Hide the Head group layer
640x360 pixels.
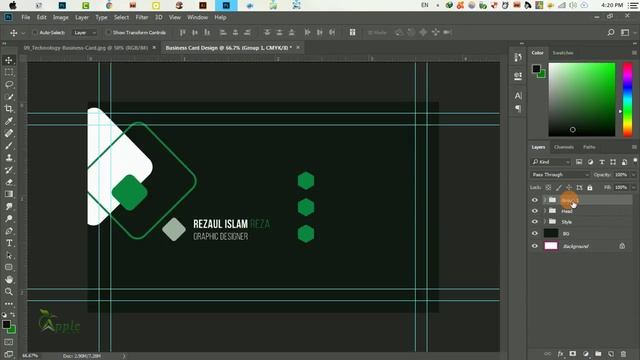pyautogui.click(x=535, y=211)
